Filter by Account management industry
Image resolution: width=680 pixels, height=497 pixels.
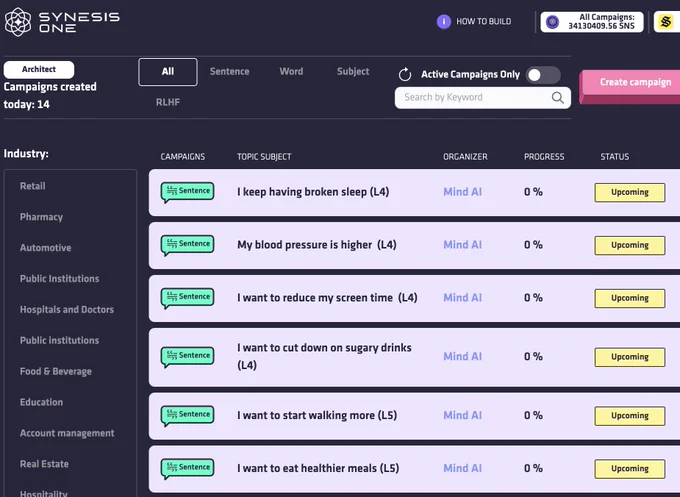67,433
